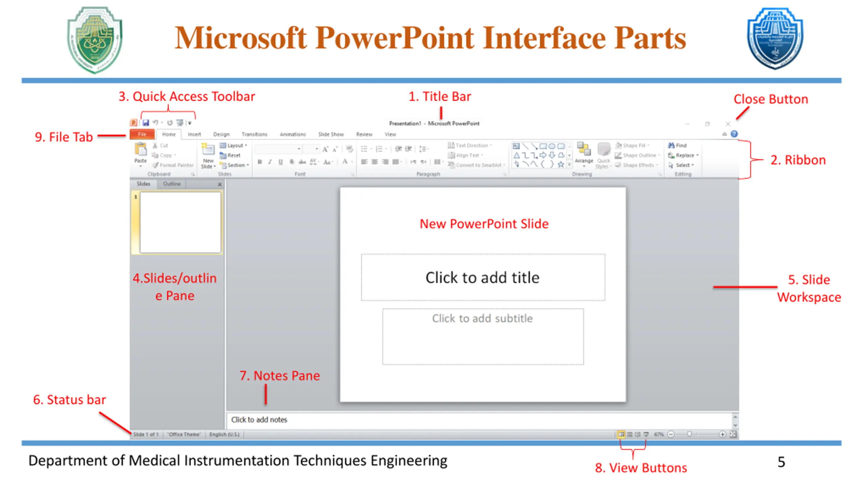Select the Oval shape in gallery
This screenshot has width=868, height=488.
coord(552,146)
